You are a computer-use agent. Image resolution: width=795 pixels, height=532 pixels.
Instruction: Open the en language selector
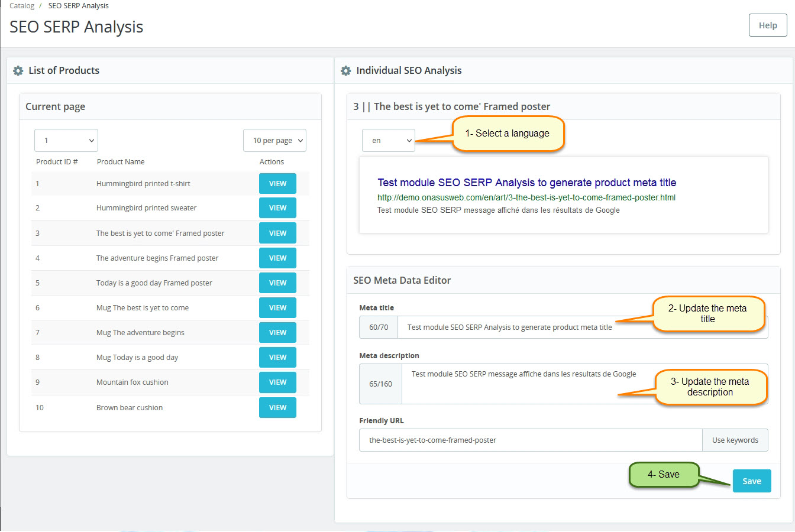pos(389,141)
